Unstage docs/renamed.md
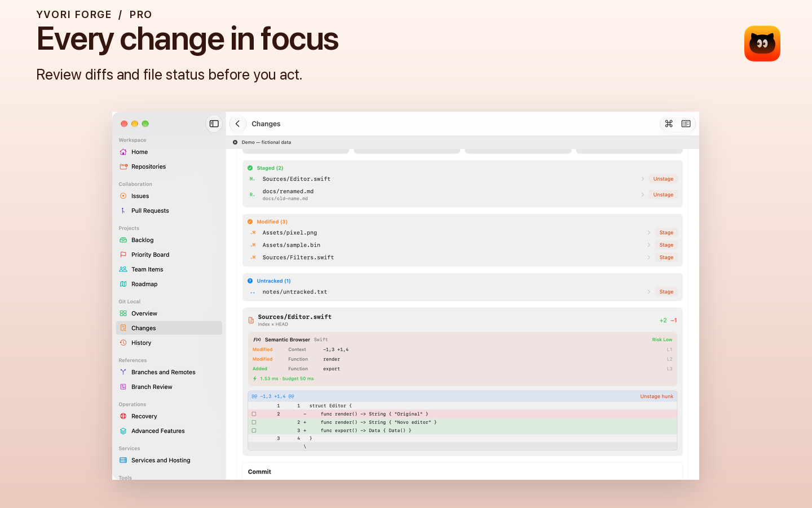The image size is (812, 508). (x=663, y=195)
